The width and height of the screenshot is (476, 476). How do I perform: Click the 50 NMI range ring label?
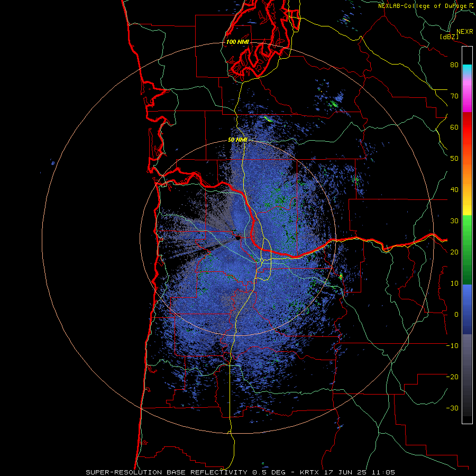pyautogui.click(x=237, y=140)
